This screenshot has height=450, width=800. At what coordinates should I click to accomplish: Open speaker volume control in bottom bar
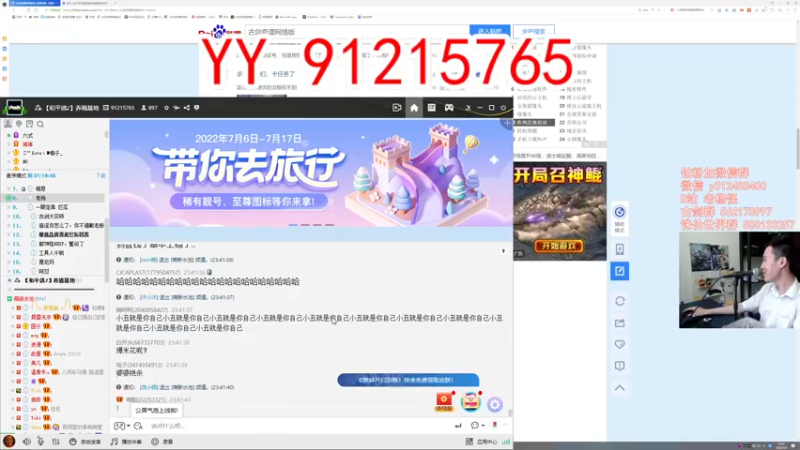click(x=27, y=441)
